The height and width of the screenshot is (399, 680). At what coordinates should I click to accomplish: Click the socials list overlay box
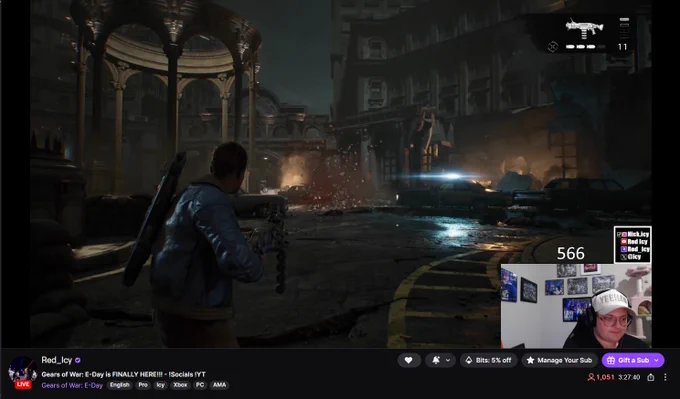tap(633, 245)
